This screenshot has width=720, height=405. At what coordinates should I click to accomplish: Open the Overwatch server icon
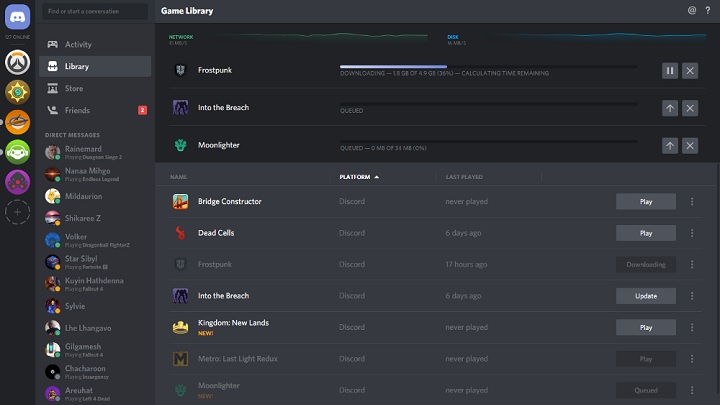coord(17,62)
